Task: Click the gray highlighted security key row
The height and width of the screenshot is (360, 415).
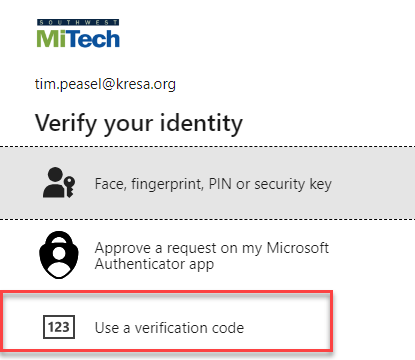Action: [x=207, y=183]
